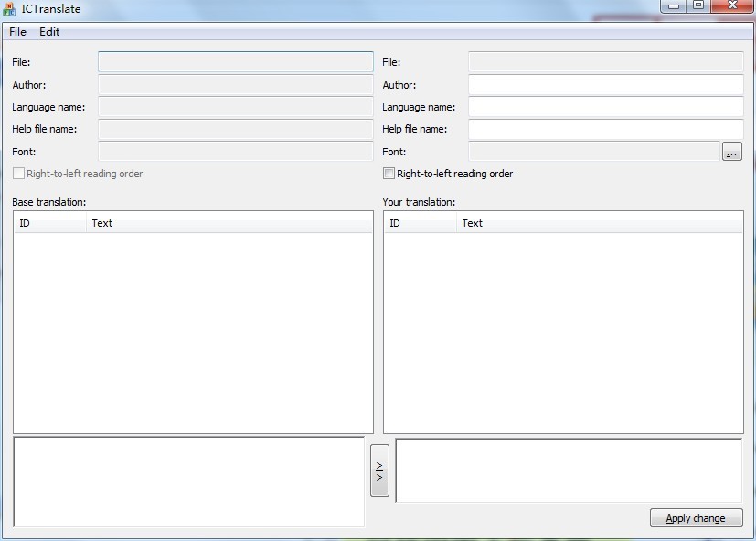Click the copy-to-translation arrow button
756x541 pixels.
[379, 471]
